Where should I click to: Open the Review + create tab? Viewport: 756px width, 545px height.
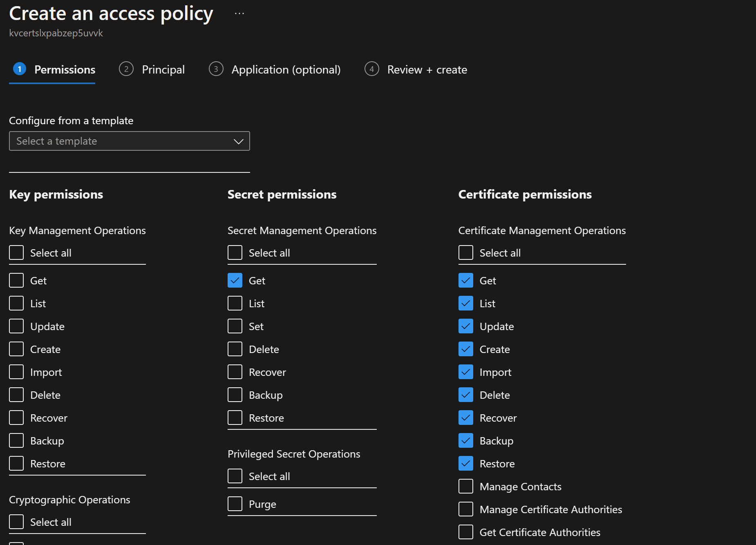[x=427, y=69]
